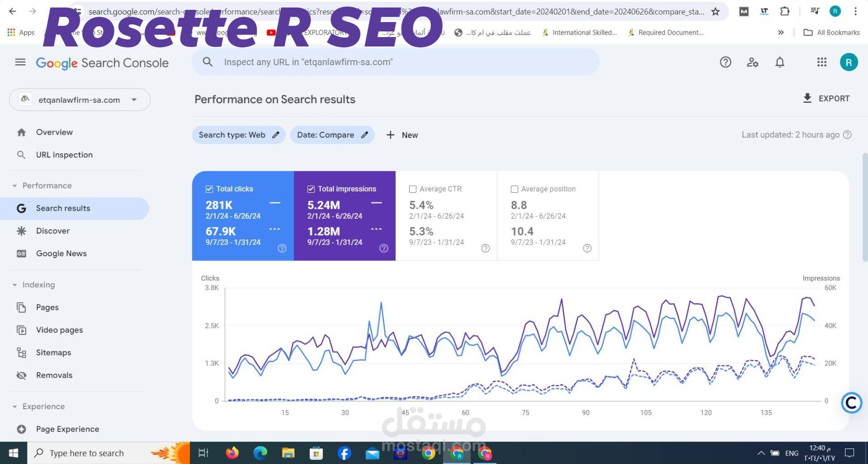Viewport: 868px width, 464px height.
Task: Click the Search type: Web chip
Action: 239,135
